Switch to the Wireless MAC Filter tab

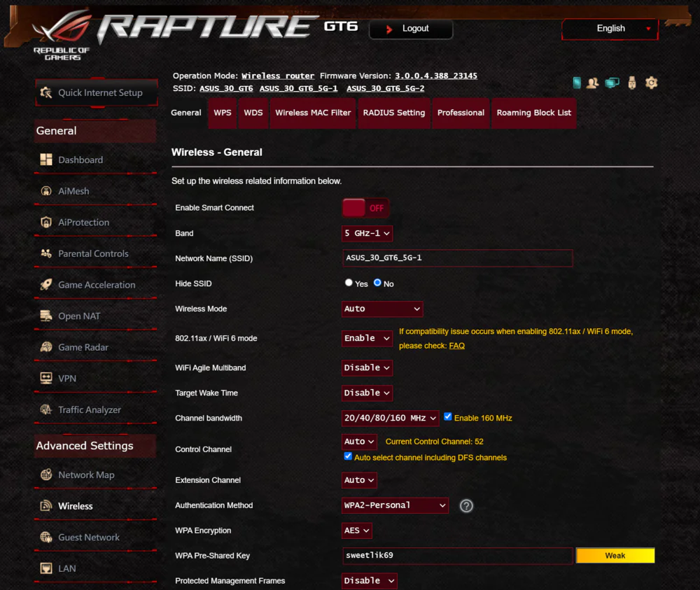pyautogui.click(x=313, y=113)
